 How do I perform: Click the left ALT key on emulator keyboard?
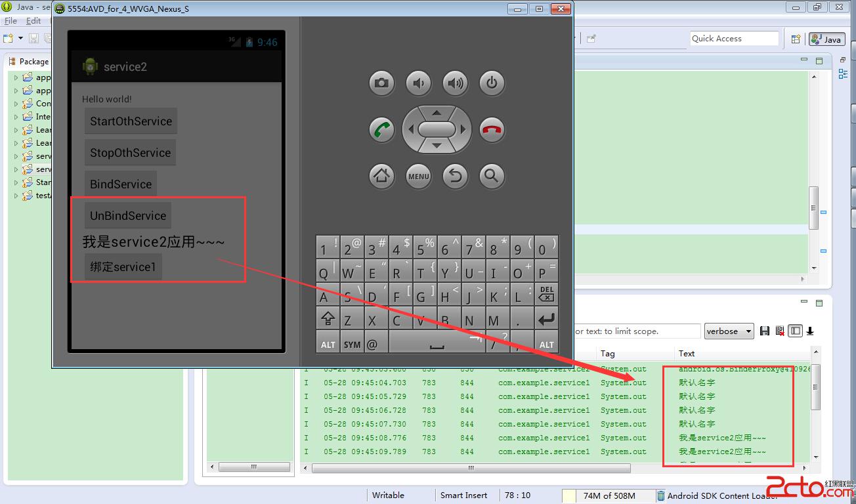point(328,343)
